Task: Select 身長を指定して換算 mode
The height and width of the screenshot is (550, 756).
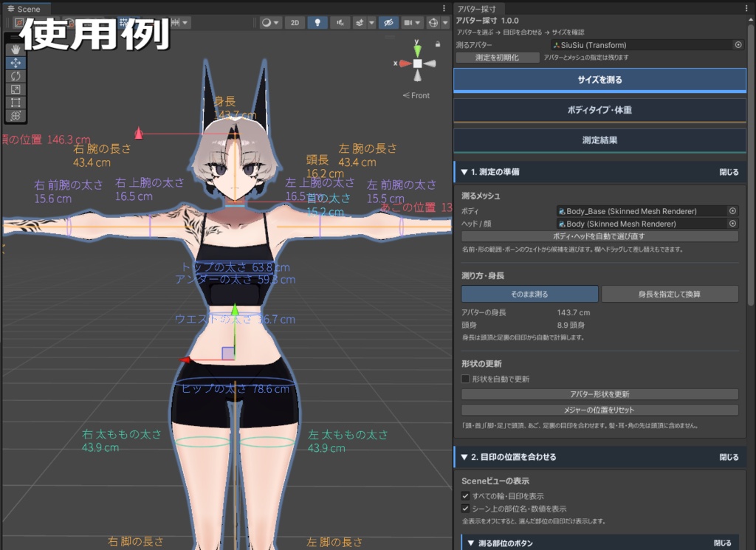Action: coord(670,294)
